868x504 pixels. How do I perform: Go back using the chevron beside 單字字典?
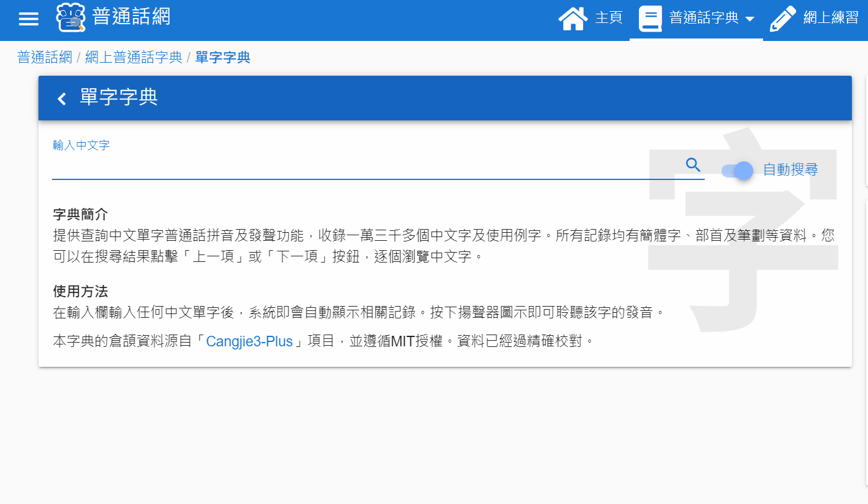coord(61,98)
